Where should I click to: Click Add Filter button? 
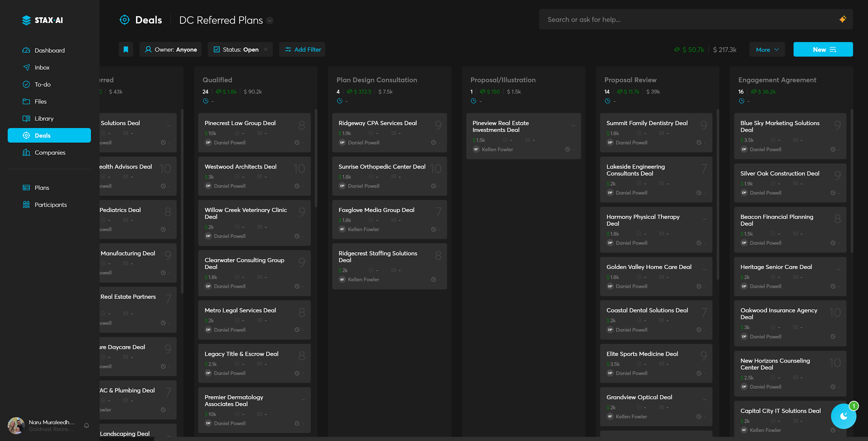tap(302, 49)
